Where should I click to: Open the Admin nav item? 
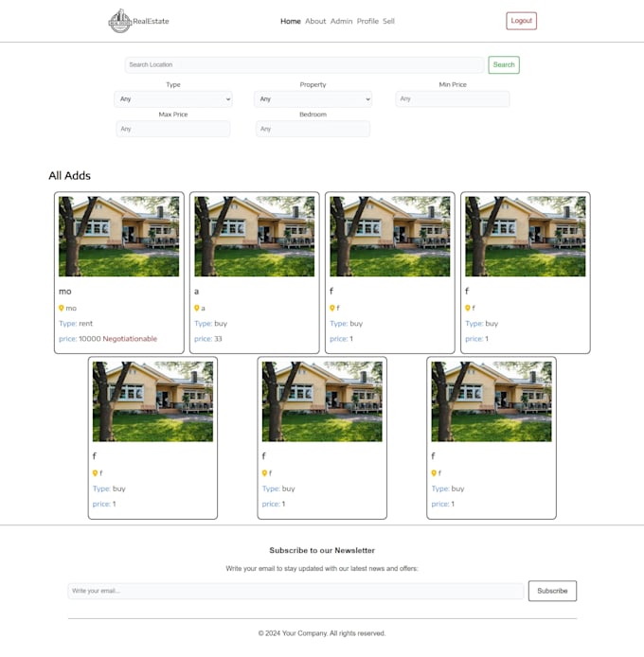click(341, 21)
